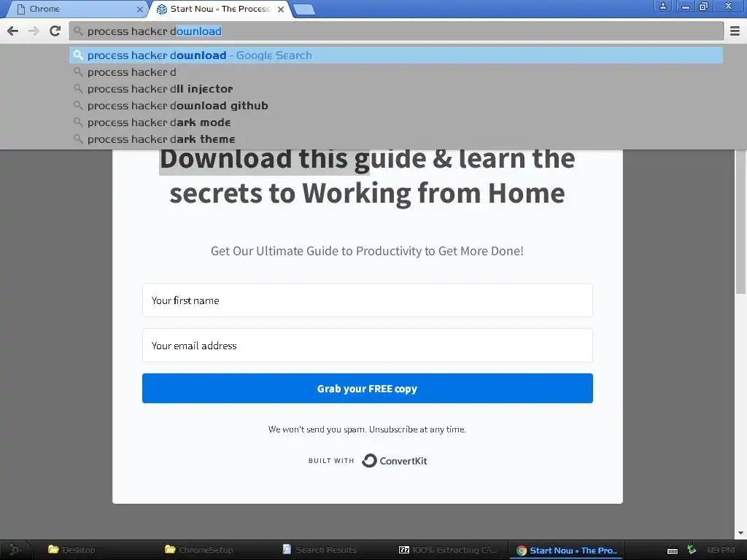Open a new tab with the new-tab button
Image resolution: width=747 pixels, height=560 pixels.
[x=303, y=9]
